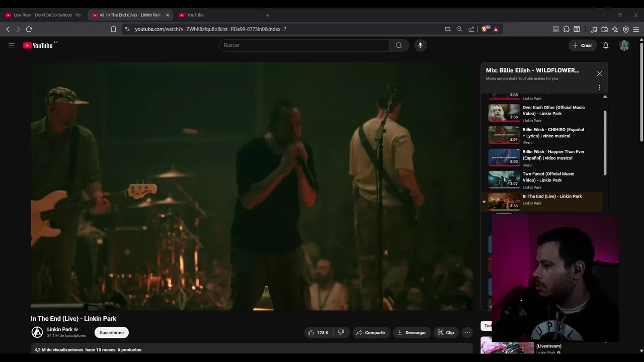Image resolution: width=644 pixels, height=362 pixels.
Task: Play Billie Eilish - Happier Than Ever item
Action: click(542, 157)
